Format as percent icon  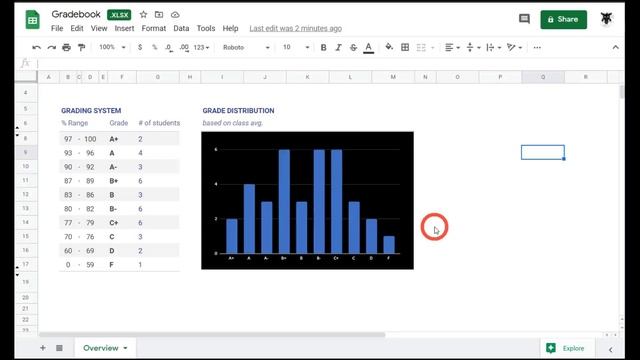155,47
